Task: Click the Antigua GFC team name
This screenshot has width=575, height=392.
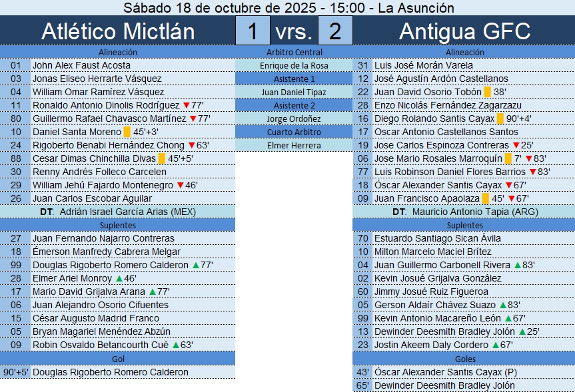Action: point(464,31)
